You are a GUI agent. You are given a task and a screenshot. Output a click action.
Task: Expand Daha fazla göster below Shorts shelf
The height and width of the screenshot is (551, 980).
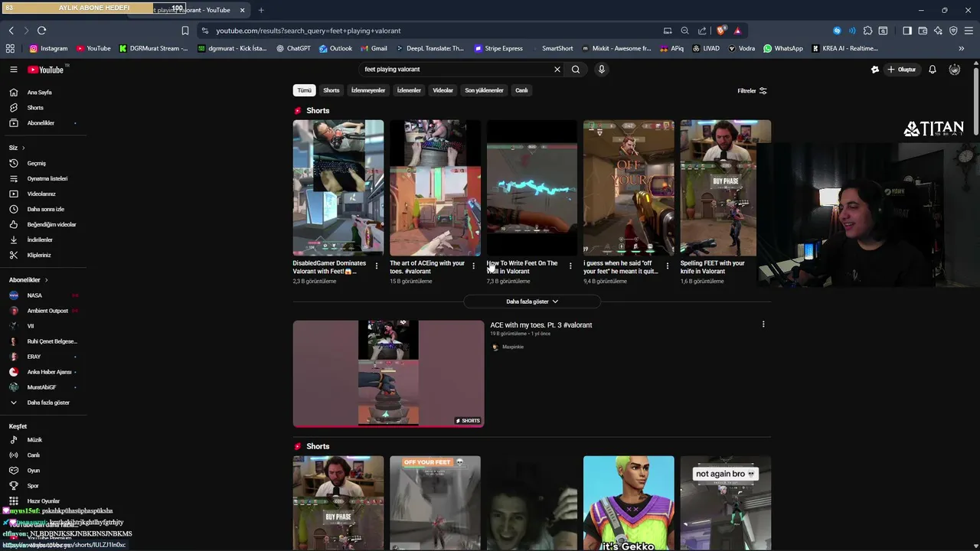coord(532,302)
